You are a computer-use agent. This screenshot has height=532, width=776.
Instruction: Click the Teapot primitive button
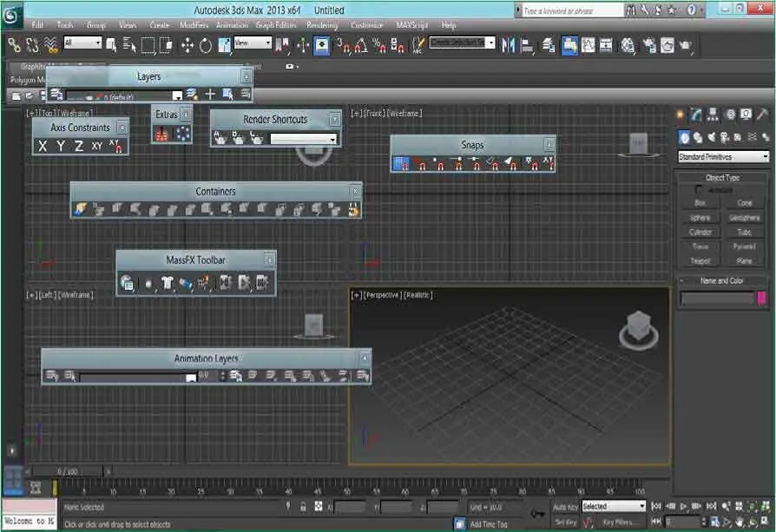click(700, 261)
